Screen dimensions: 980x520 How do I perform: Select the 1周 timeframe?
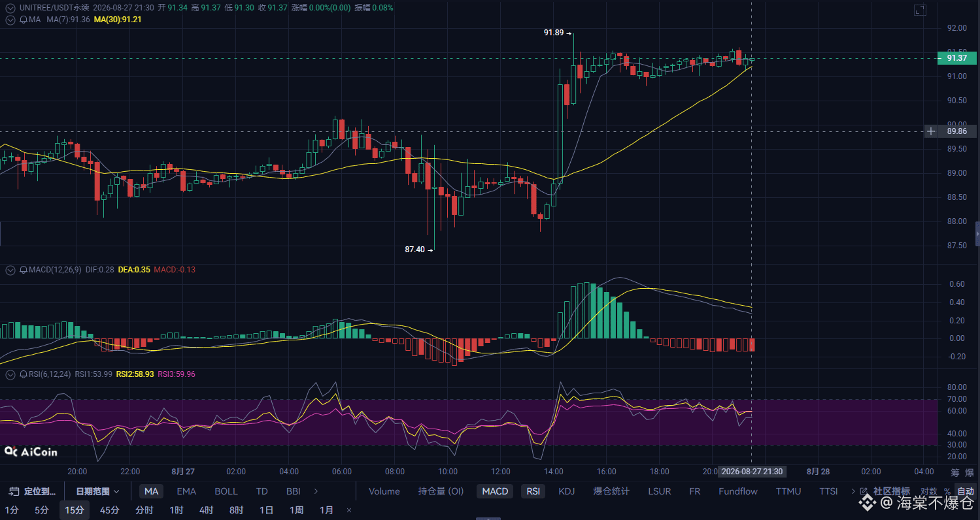297,510
